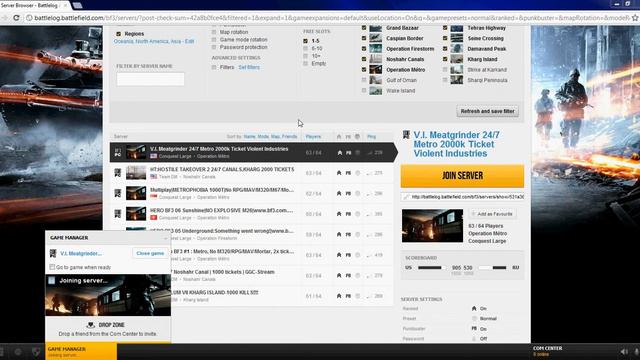Click the BF3 PC icon of HT:HOSTILE TAKEOVER row
This screenshot has height=360, width=640.
click(x=118, y=173)
